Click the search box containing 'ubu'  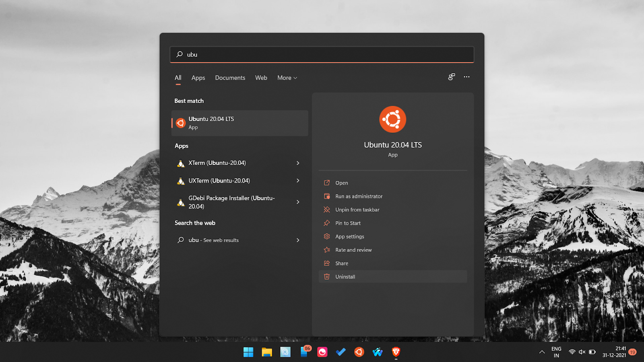322,54
